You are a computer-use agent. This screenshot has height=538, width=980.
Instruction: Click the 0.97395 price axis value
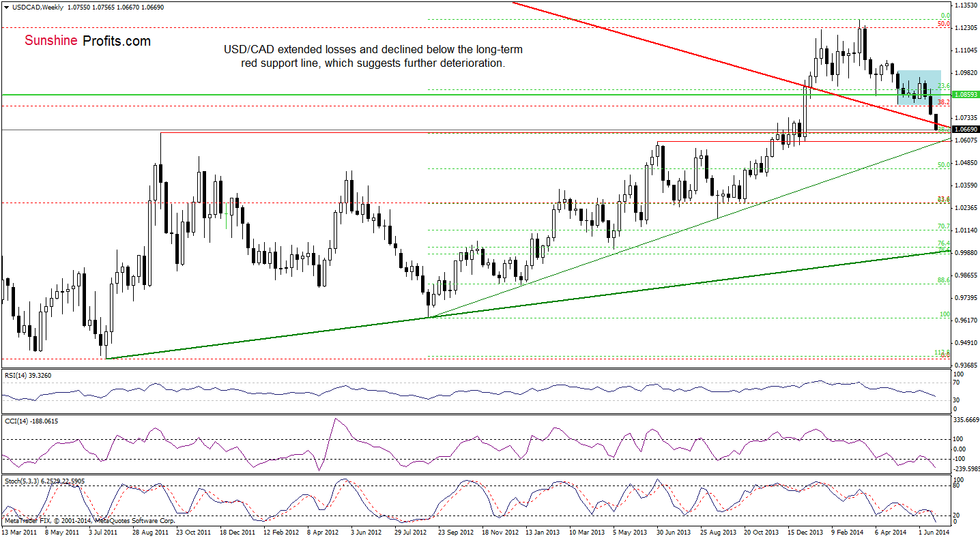[x=966, y=297]
